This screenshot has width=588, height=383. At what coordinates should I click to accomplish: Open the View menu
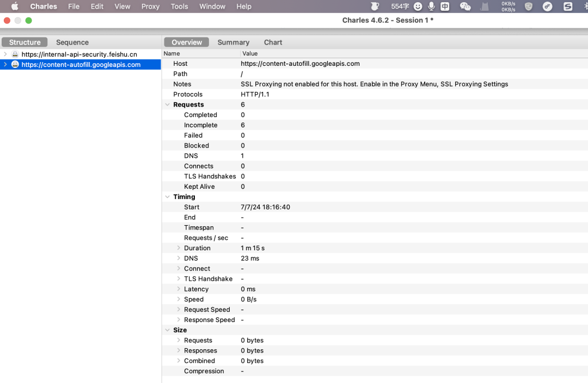point(122,7)
